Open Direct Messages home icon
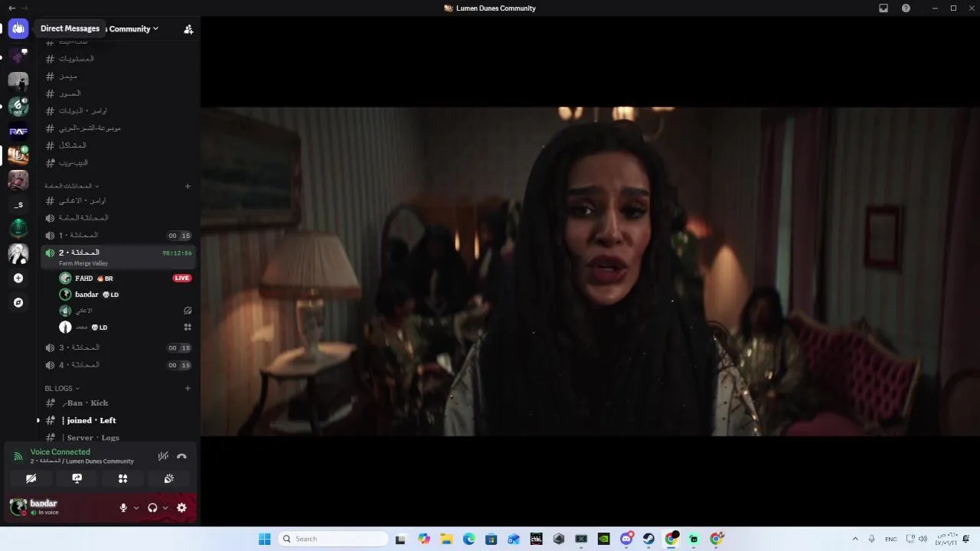980x551 pixels. [x=18, y=28]
